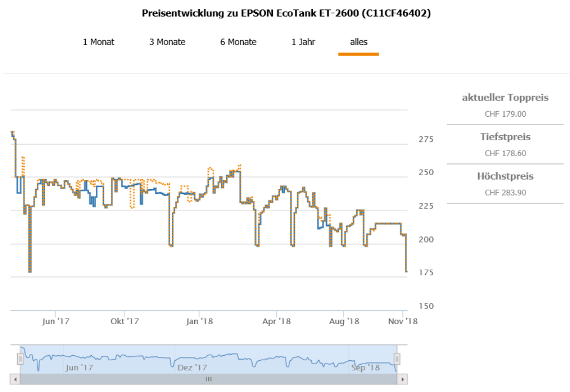Click navigator mini chart near 'Dez '17'
Viewport: 570px width, 392px height.
(192, 359)
